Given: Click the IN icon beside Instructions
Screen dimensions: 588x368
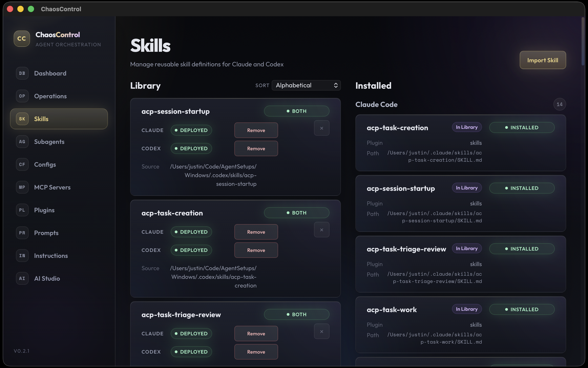Looking at the screenshot, I should [22, 256].
